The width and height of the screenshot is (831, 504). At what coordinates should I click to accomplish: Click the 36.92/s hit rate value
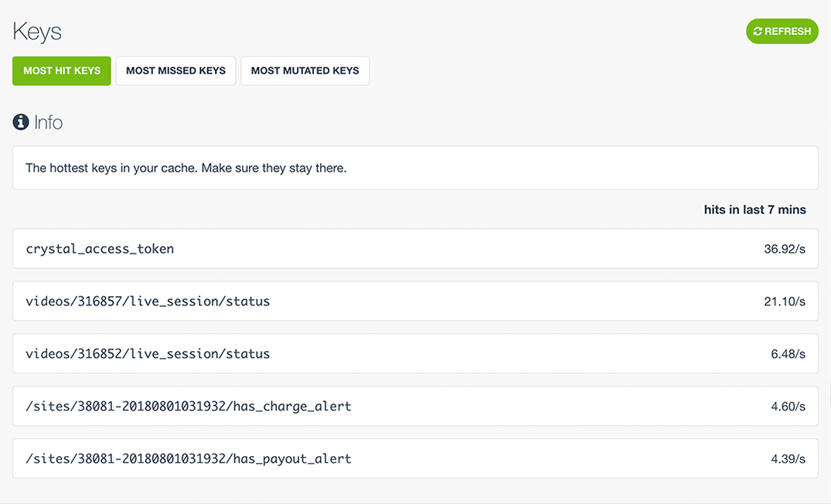(x=788, y=249)
